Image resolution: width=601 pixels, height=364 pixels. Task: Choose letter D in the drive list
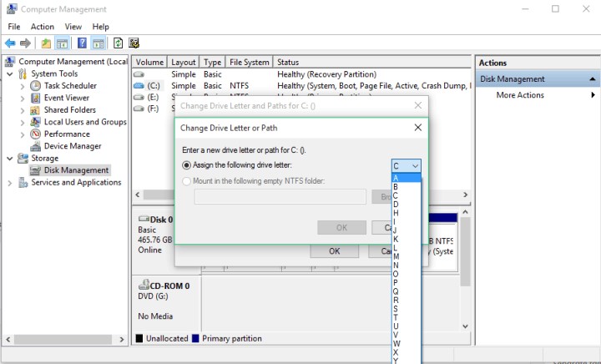coord(396,205)
